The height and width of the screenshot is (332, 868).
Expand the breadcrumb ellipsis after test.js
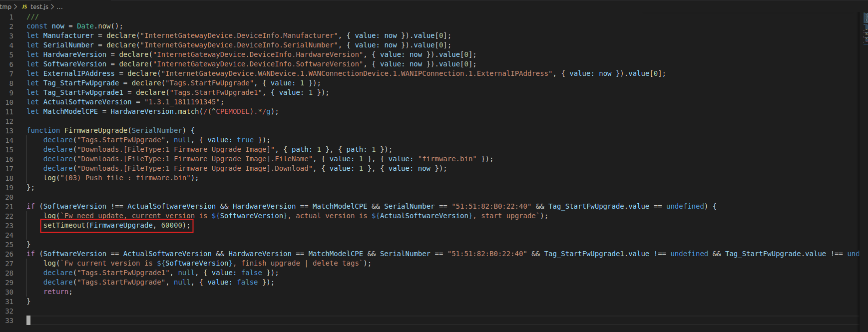tap(60, 7)
